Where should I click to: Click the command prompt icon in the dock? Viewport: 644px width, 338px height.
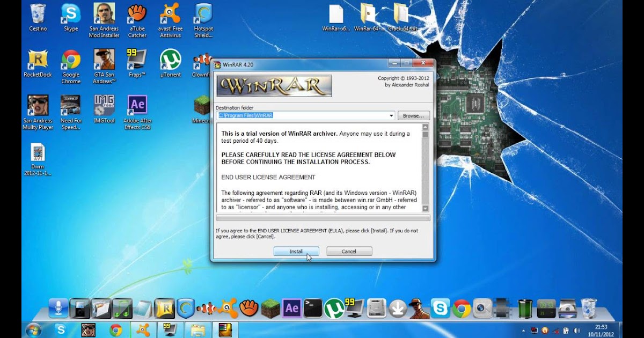tap(313, 308)
